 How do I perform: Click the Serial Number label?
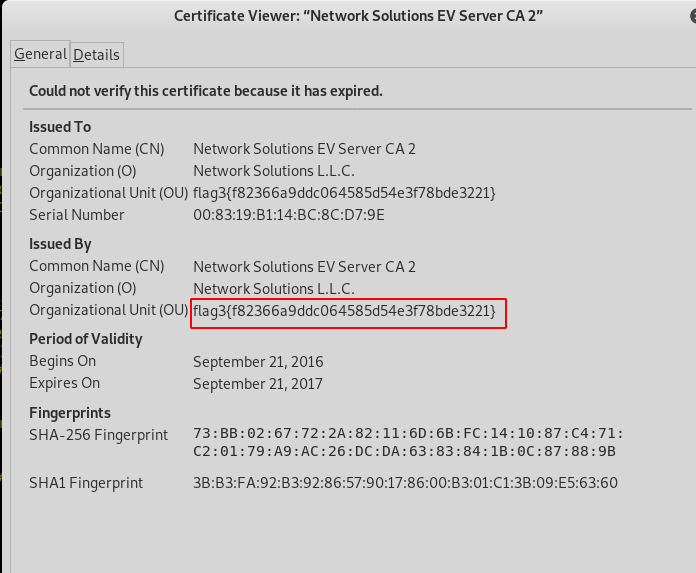[x=77, y=215]
